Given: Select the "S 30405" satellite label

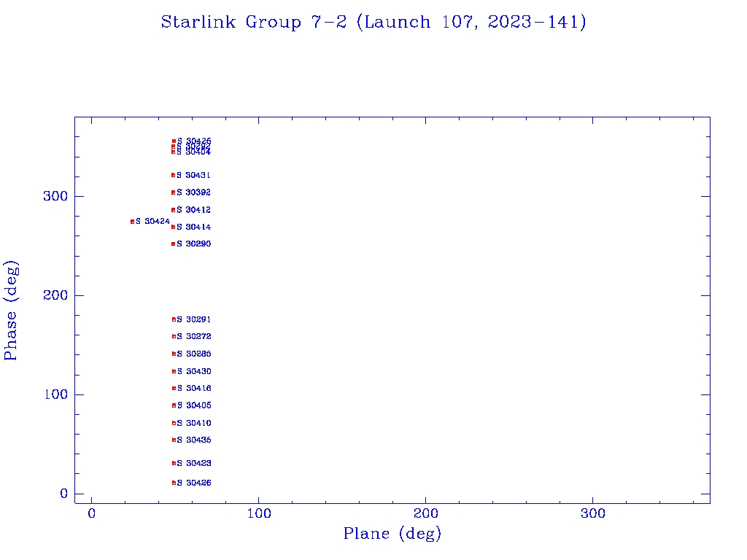Looking at the screenshot, I should (194, 405).
